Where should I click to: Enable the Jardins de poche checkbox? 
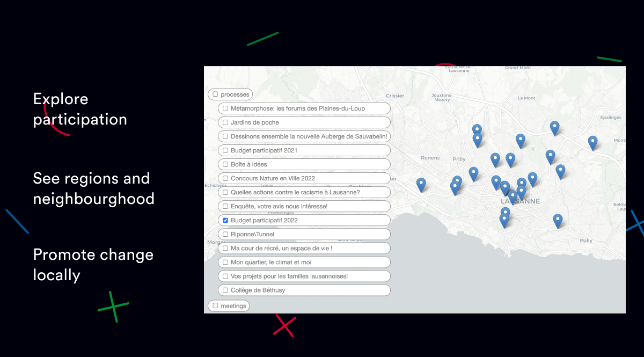(x=225, y=122)
